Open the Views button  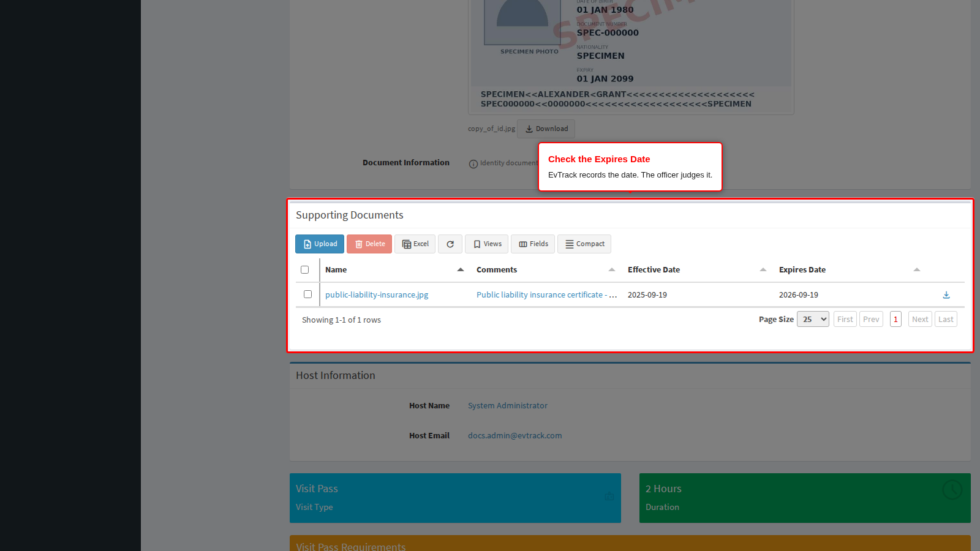click(486, 244)
